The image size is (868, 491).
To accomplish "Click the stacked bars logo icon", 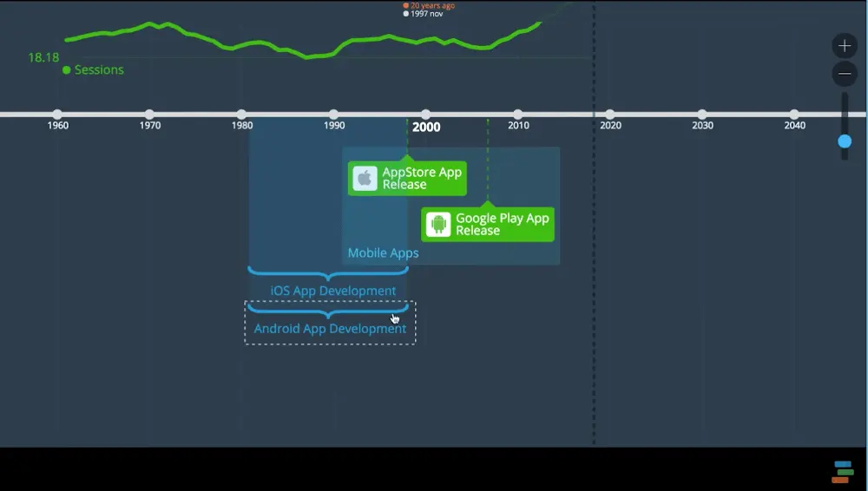I will click(843, 472).
